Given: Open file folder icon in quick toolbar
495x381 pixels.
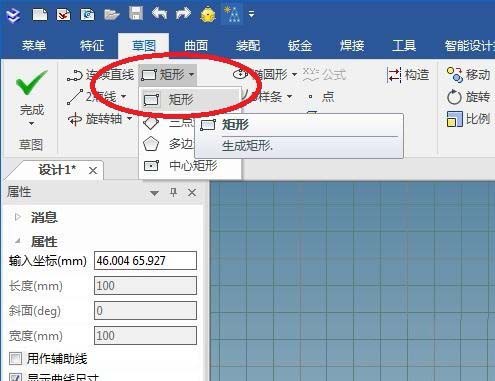Looking at the screenshot, I should point(112,15).
